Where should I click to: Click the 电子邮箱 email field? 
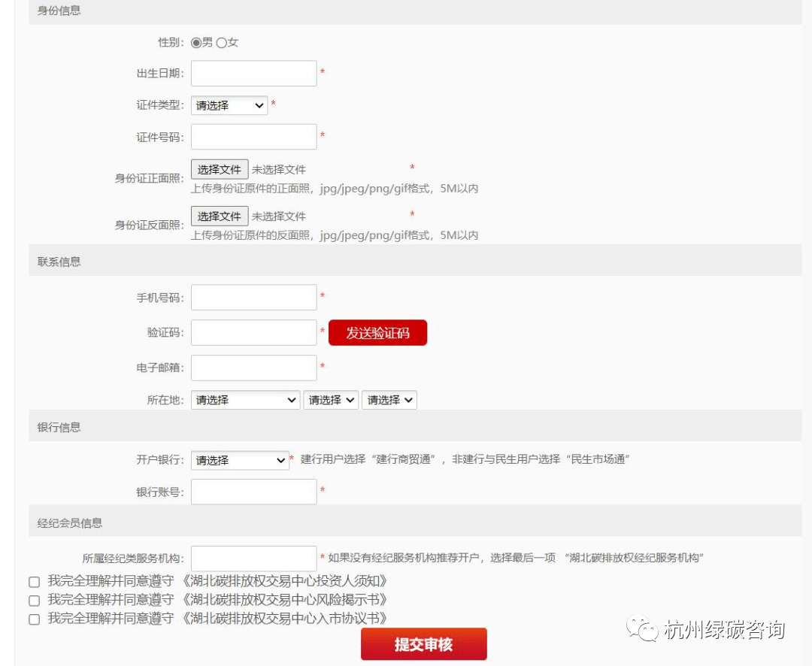click(x=253, y=368)
